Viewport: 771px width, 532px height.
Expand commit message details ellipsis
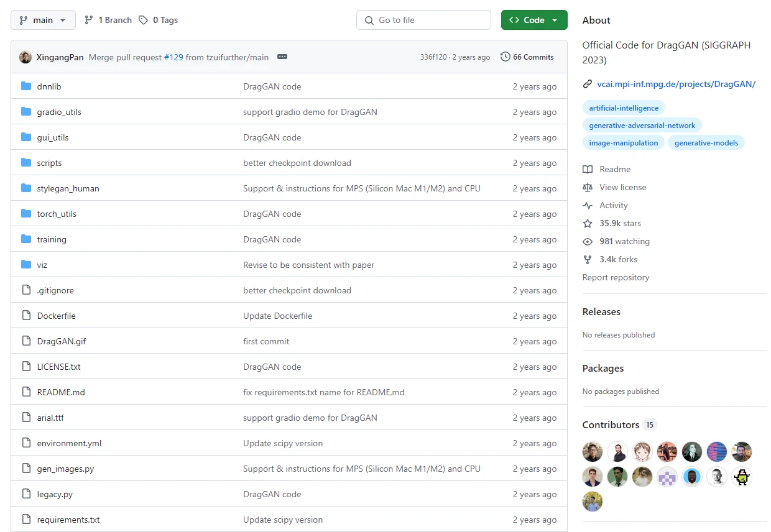point(282,57)
